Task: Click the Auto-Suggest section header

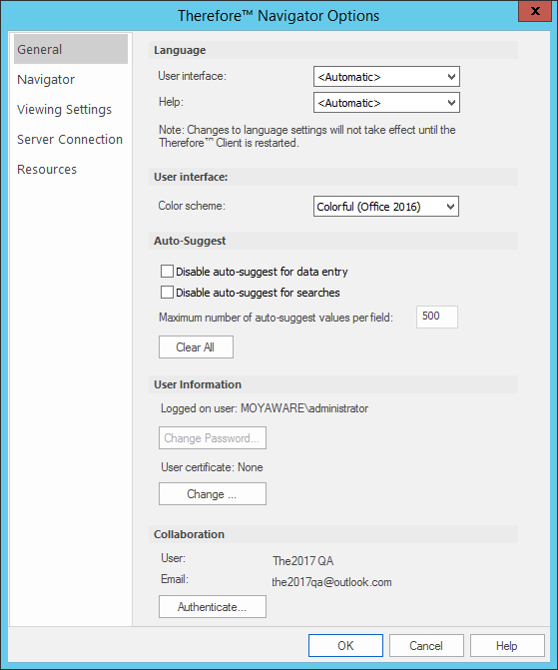Action: pos(333,241)
